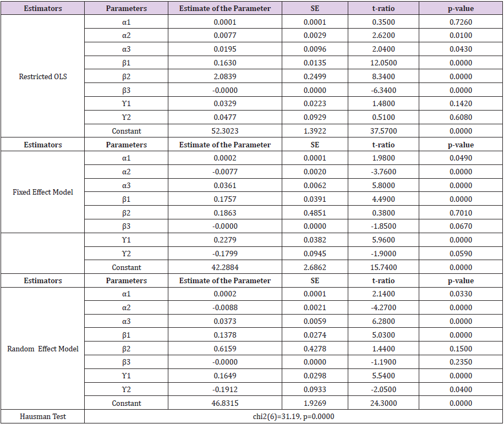Click the estimate value 0.1630

click(x=225, y=63)
